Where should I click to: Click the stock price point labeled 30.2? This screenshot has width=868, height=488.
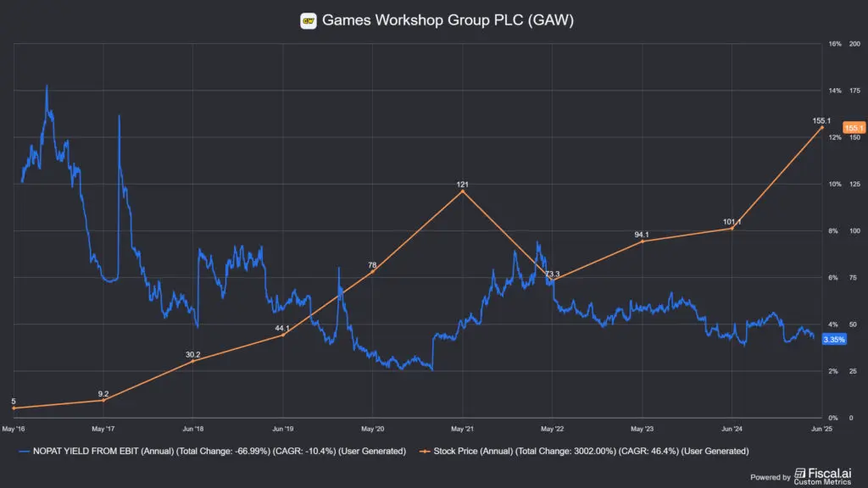192,361
